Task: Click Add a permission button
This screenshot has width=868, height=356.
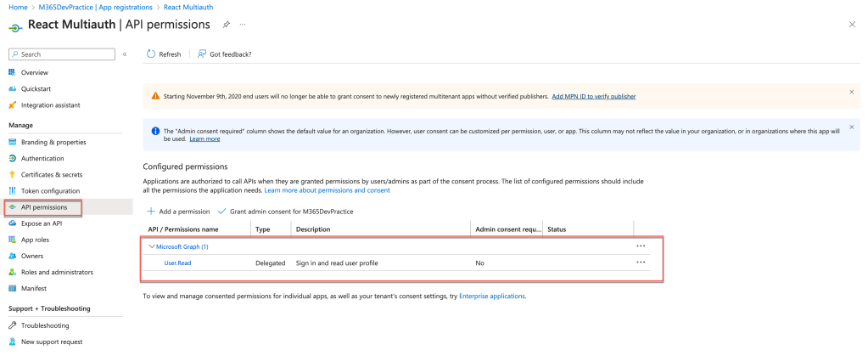Action: coord(178,211)
